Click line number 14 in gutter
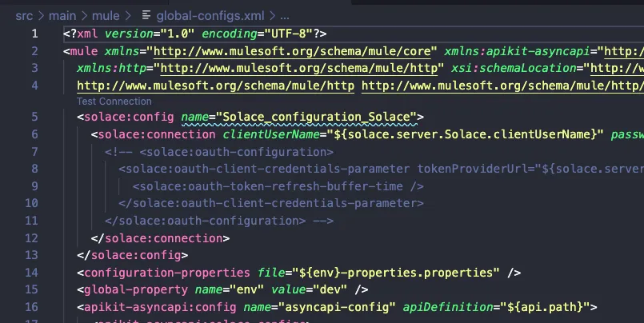Viewport: 644px width, 323px height. pos(32,273)
